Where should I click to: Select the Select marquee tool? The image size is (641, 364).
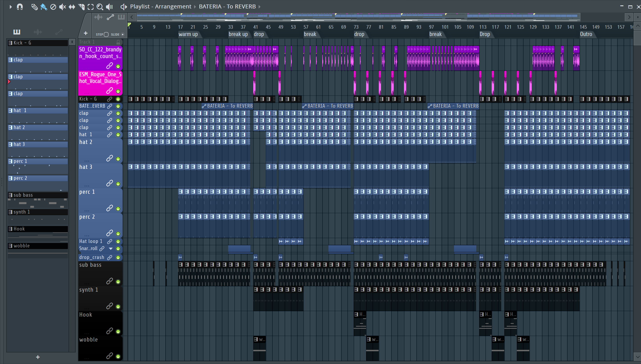click(x=91, y=7)
